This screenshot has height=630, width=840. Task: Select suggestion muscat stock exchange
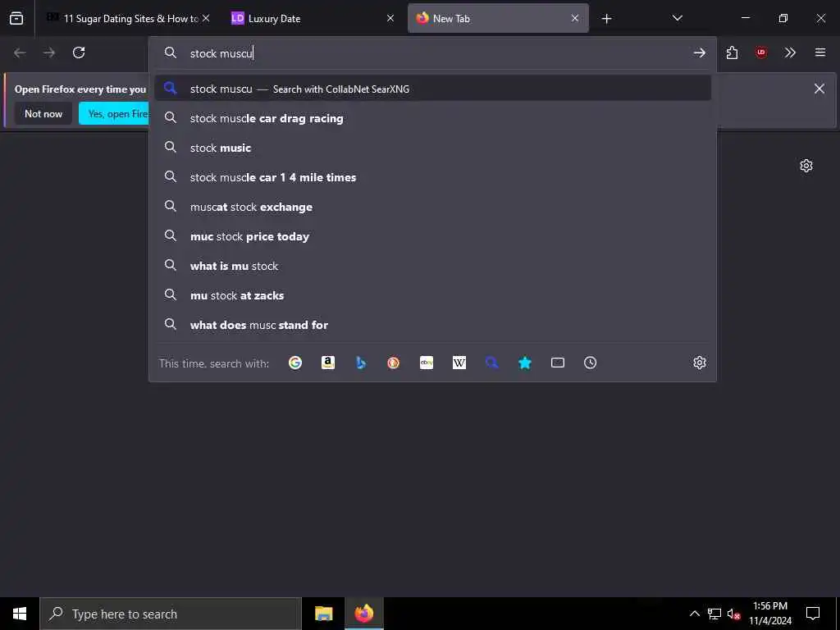click(433, 206)
